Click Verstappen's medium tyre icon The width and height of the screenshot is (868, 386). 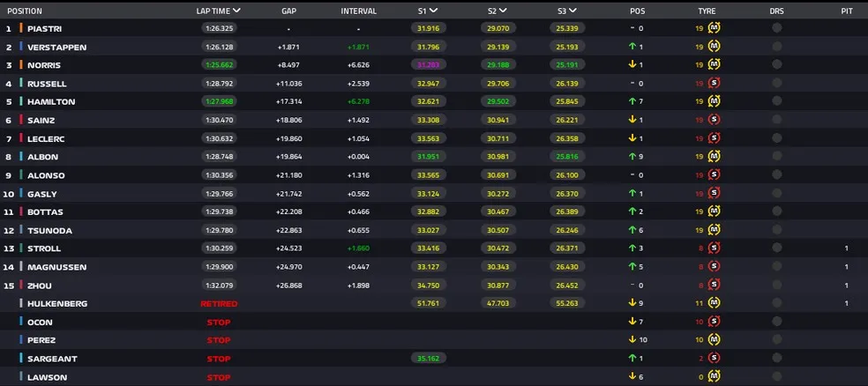click(715, 47)
